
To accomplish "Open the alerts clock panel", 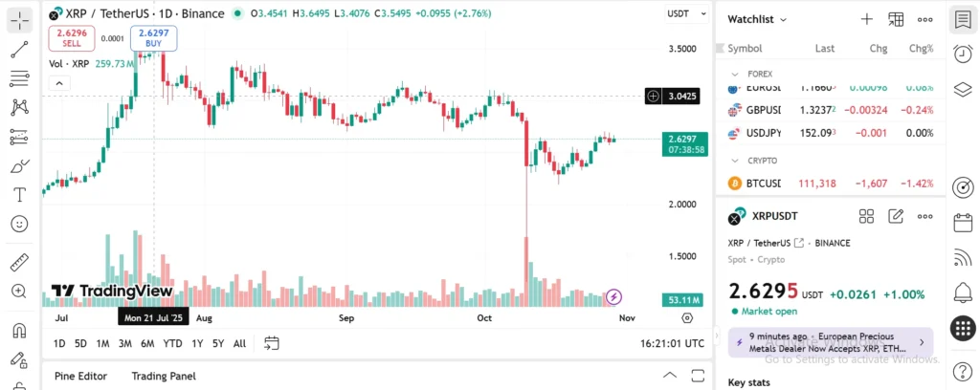I will [963, 54].
